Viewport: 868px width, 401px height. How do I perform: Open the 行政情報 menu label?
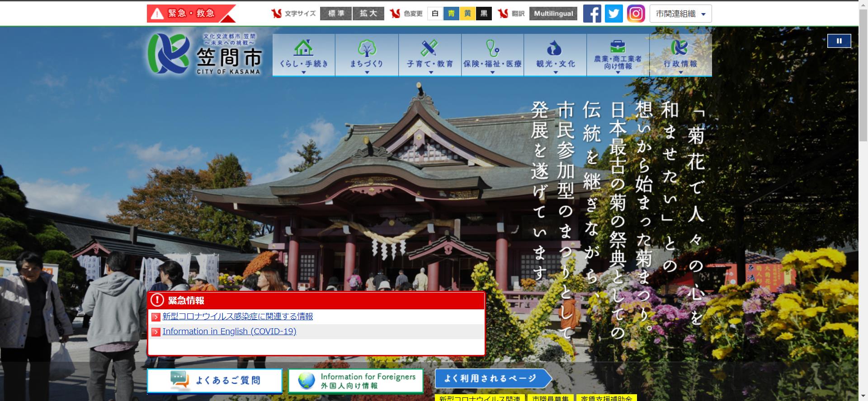680,64
